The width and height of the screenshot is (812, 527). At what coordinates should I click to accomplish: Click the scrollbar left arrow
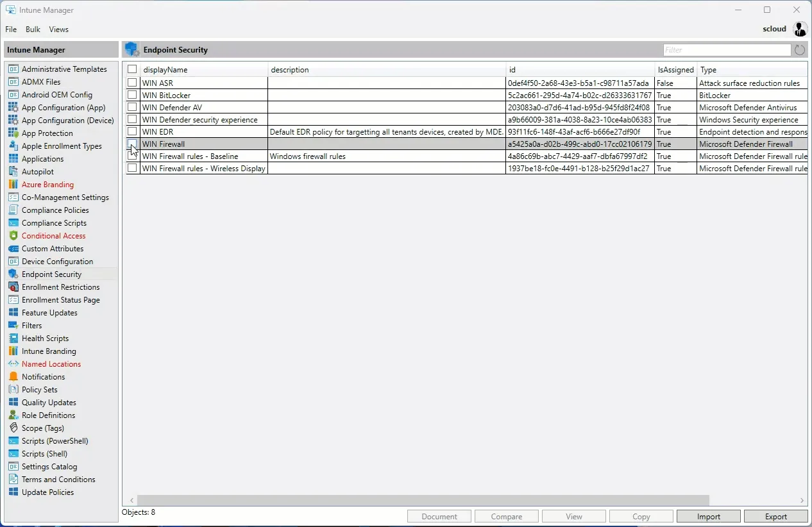tap(133, 500)
